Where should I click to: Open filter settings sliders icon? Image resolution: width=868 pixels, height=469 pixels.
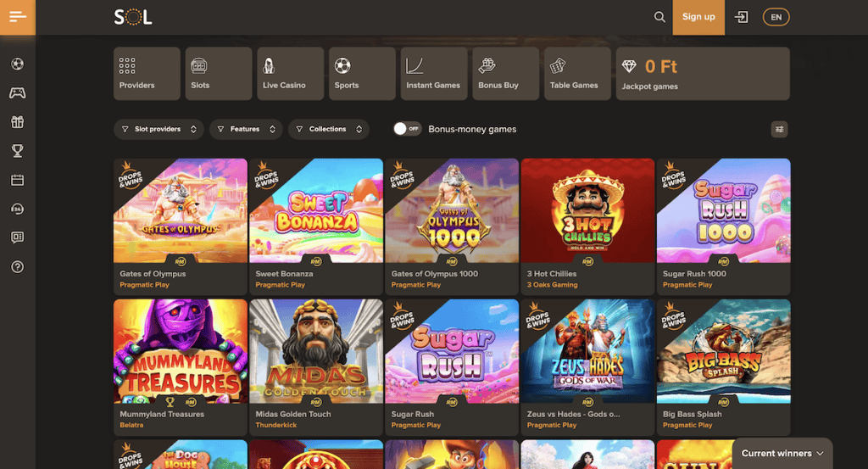779,129
